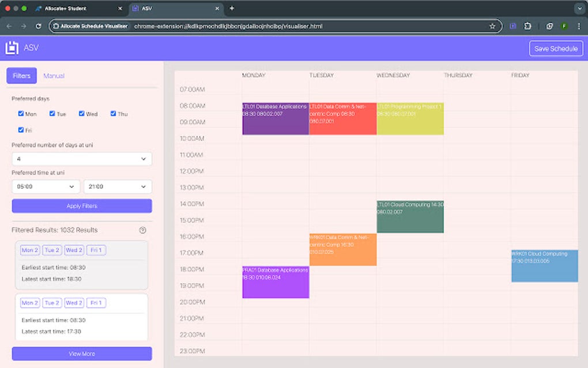588x368 pixels.
Task: Uncheck the Thu preferred day checkbox
Action: click(113, 114)
